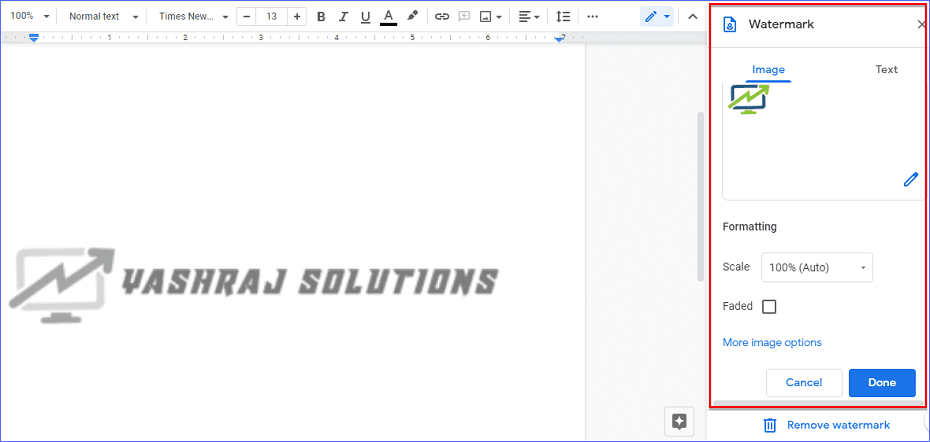The image size is (930, 442).
Task: Switch to the Image watermark tab
Action: [768, 69]
